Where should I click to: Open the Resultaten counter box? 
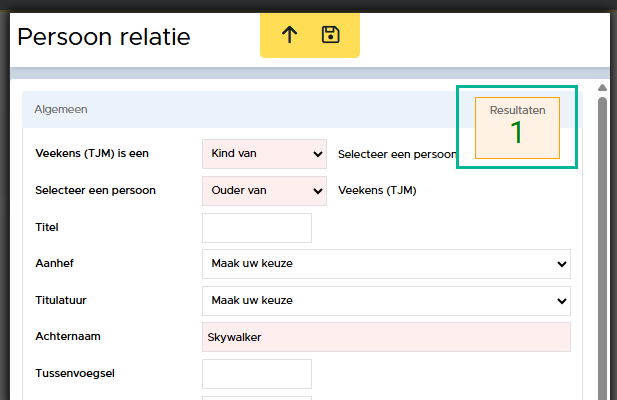pos(517,128)
